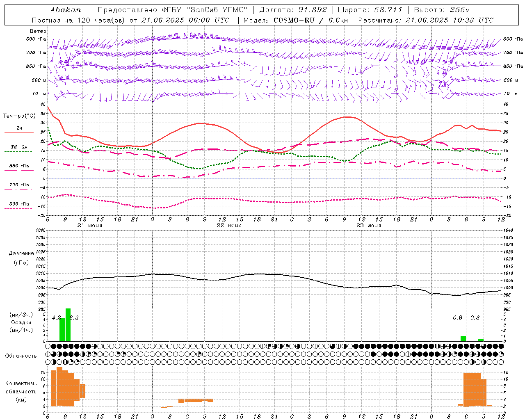Viewport: 525px width, 420px height.
Task: Click the "(гПа)" unit under Давление
Action: (x=21, y=263)
